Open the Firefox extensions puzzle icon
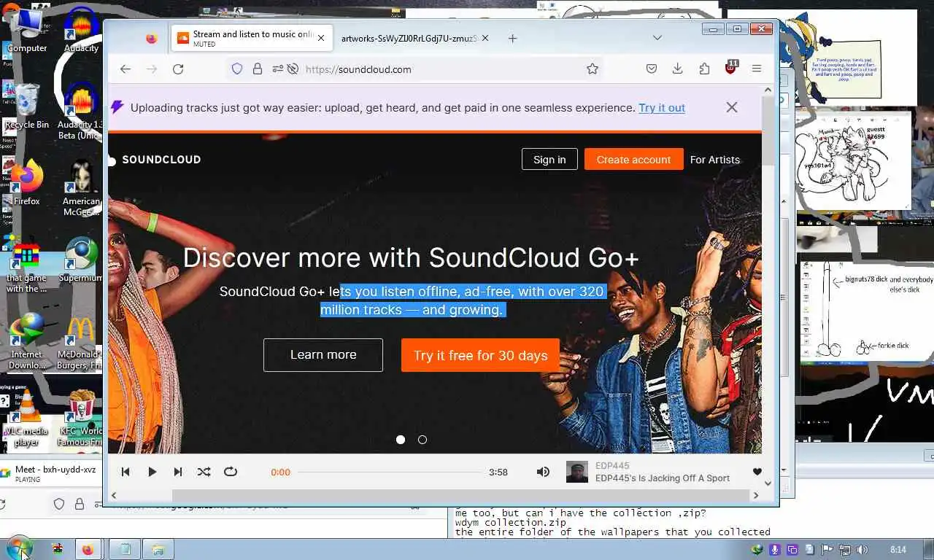Image resolution: width=934 pixels, height=560 pixels. point(704,69)
